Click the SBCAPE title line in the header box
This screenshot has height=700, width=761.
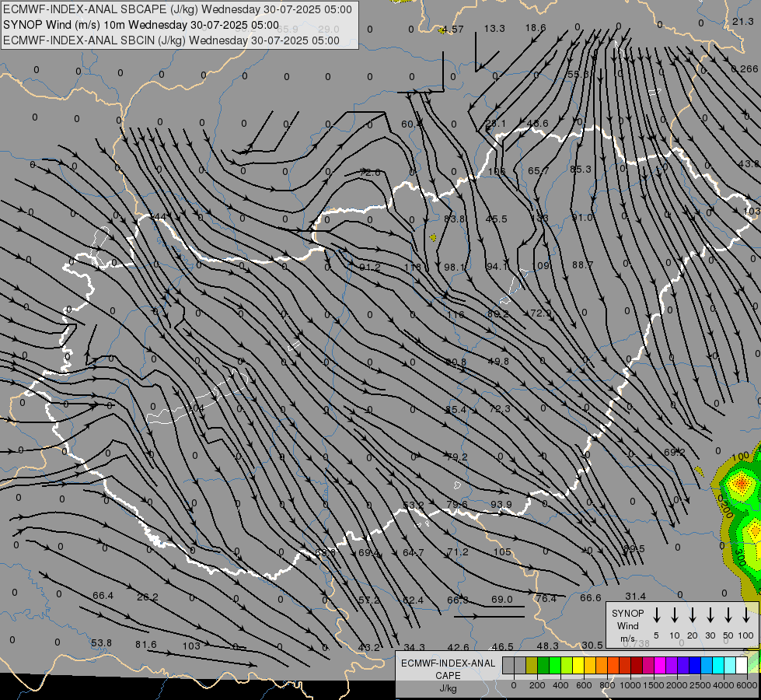177,9
